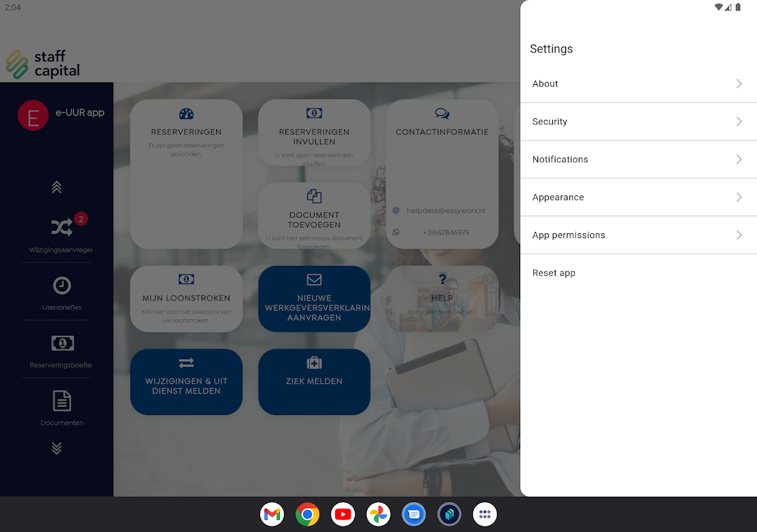The width and height of the screenshot is (757, 532).
Task: Open Messages from the dock
Action: pyautogui.click(x=414, y=514)
